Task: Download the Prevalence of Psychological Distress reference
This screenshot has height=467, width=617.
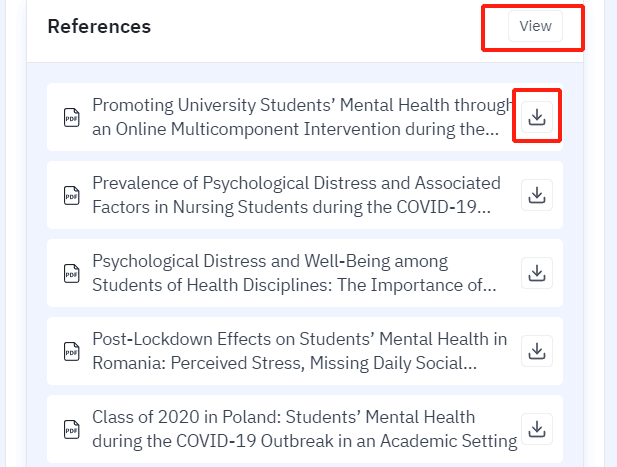Action: [537, 195]
